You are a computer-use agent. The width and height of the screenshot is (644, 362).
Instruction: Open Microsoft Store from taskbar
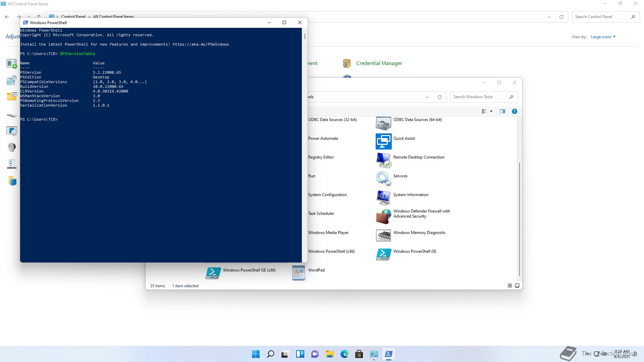coord(359,354)
